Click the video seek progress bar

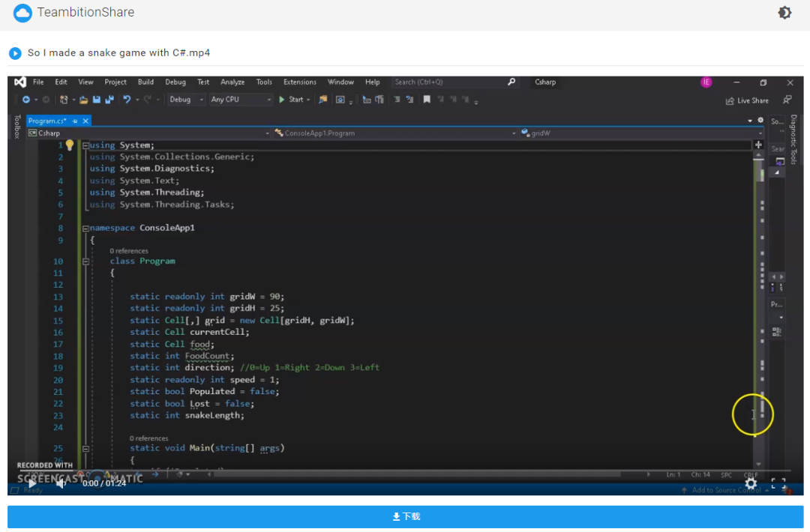point(405,471)
